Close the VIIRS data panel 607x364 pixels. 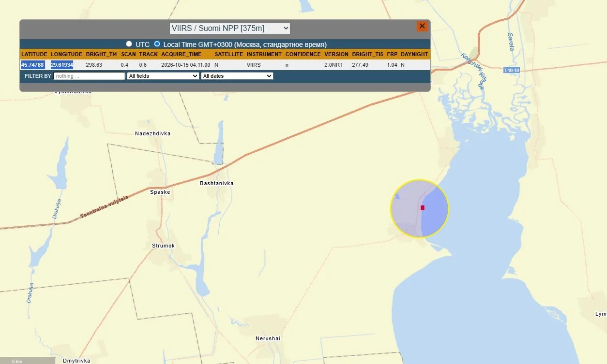422,26
